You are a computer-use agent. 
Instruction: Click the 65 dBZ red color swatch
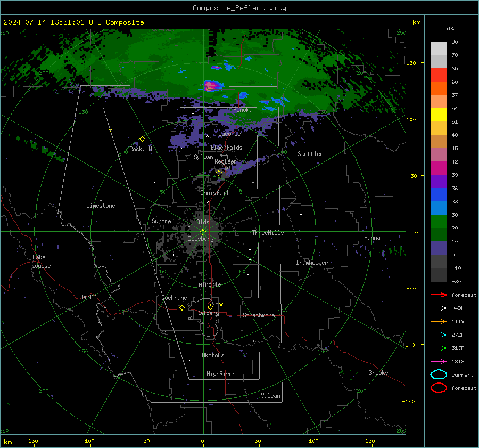(439, 75)
